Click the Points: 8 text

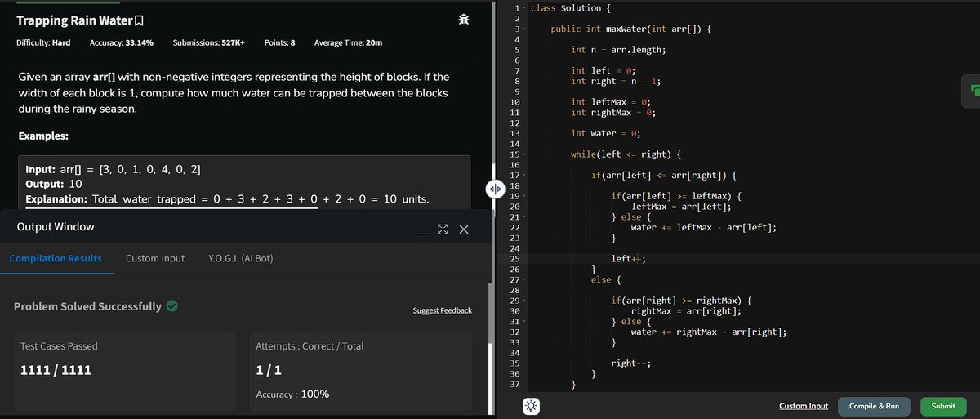(280, 42)
